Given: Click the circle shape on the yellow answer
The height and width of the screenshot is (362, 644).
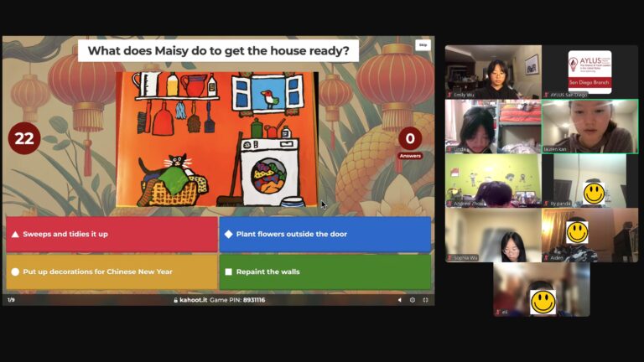Looking at the screenshot, I should 15,271.
